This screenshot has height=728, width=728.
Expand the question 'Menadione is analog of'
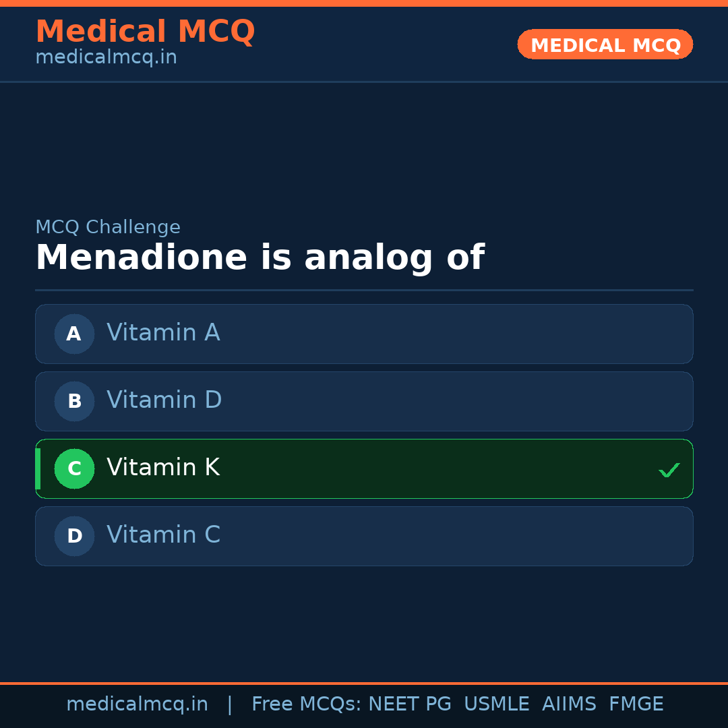pyautogui.click(x=260, y=257)
